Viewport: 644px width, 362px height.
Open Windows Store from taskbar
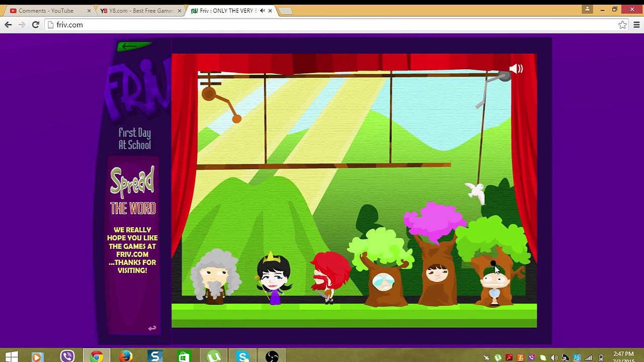[x=184, y=357]
